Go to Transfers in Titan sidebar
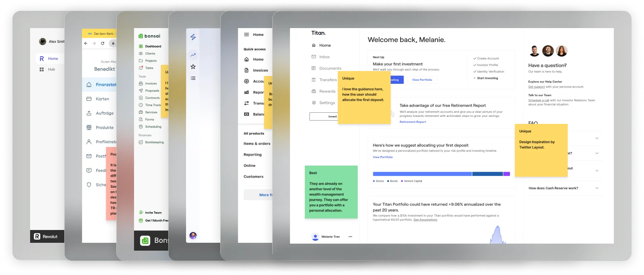The image size is (644, 275). (324, 80)
